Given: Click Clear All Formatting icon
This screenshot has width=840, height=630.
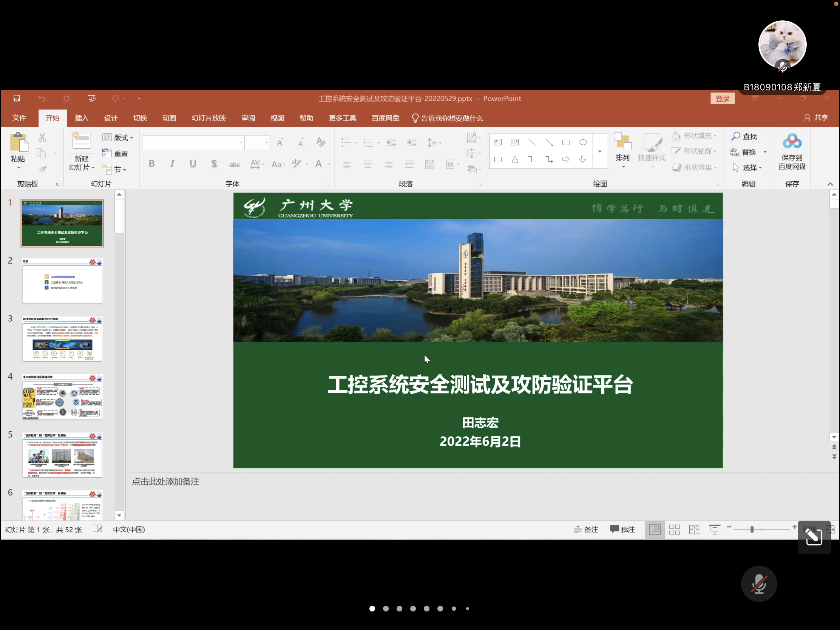Looking at the screenshot, I should point(321,142).
